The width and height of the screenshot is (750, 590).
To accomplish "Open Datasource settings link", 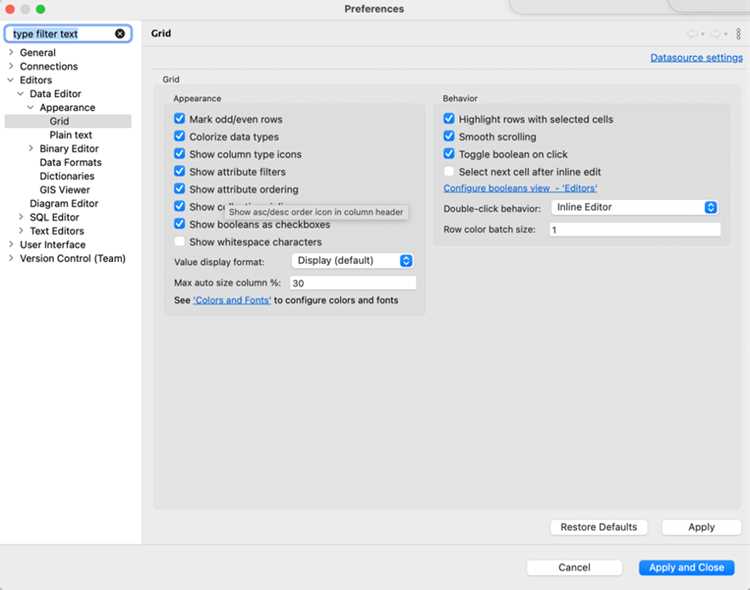I will (696, 57).
